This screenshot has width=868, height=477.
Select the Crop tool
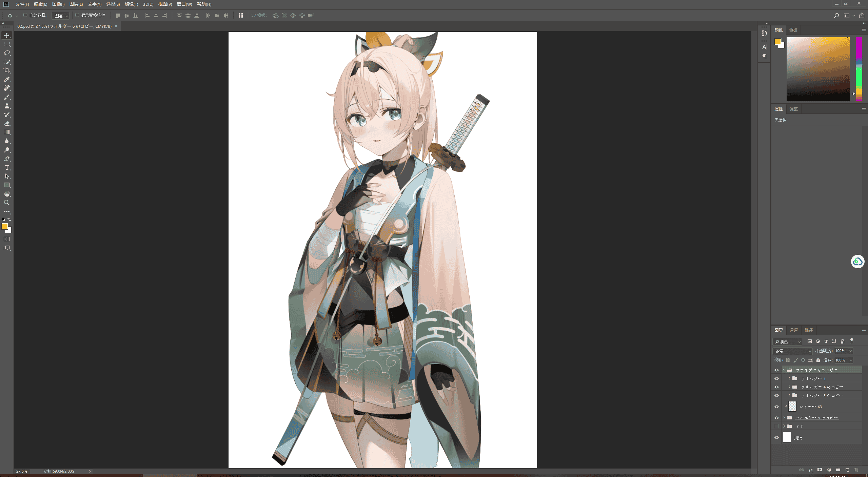coord(7,70)
